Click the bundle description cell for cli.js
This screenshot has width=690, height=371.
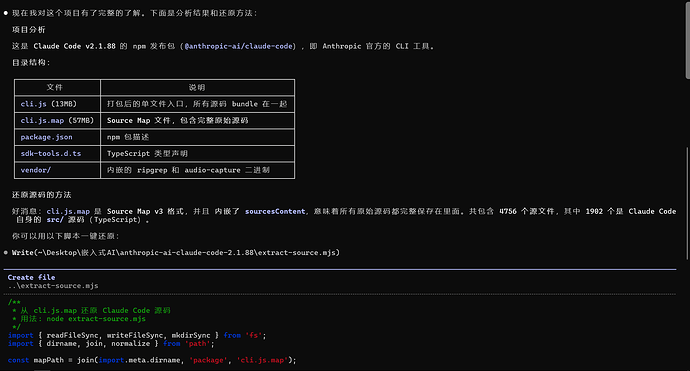[198, 104]
